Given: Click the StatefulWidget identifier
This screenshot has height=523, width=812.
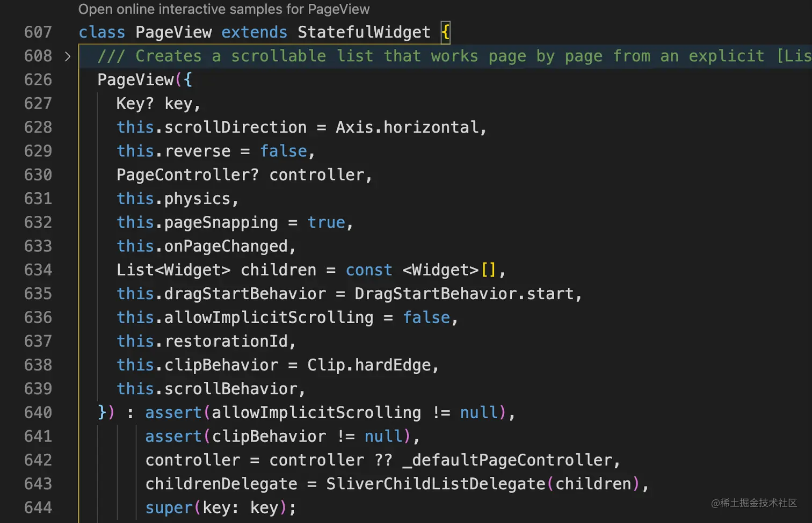Looking at the screenshot, I should click(x=364, y=32).
